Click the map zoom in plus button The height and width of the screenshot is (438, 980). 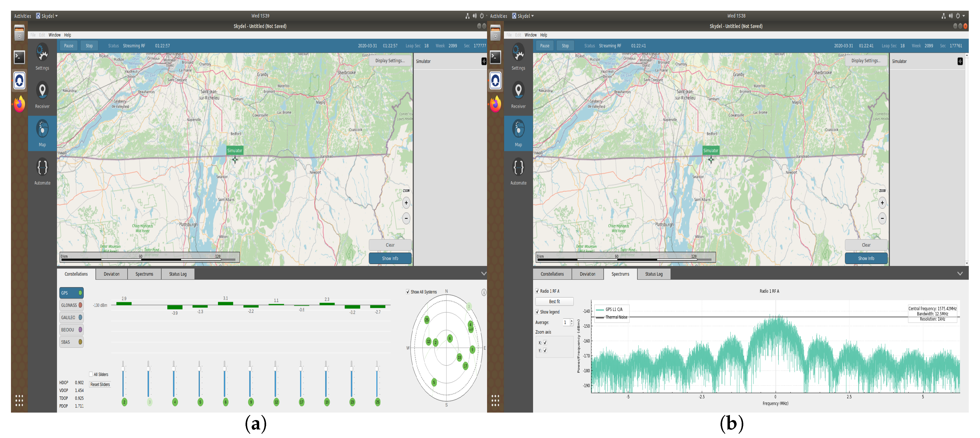[406, 203]
